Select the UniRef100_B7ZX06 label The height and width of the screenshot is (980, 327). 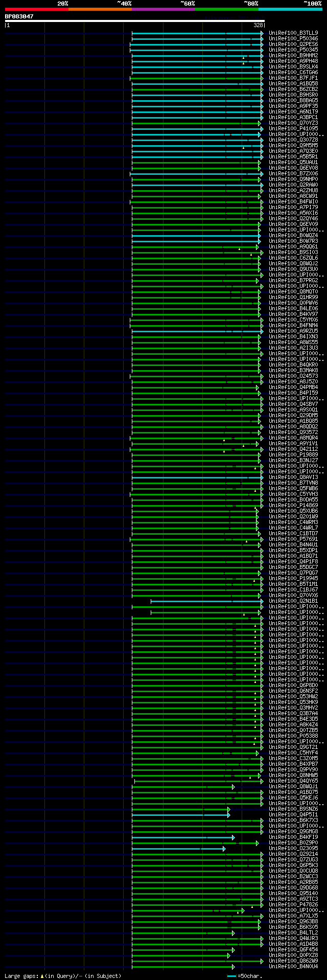293,173
